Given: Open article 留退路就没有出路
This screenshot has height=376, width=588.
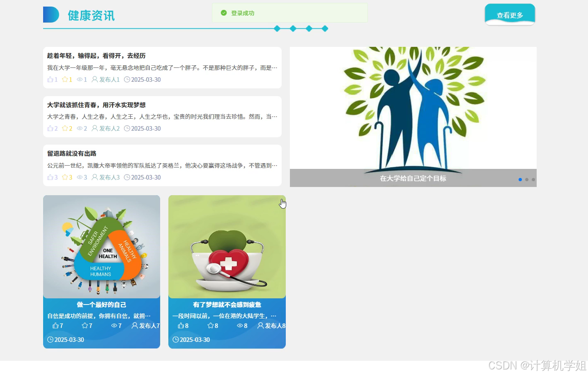Looking at the screenshot, I should (71, 154).
